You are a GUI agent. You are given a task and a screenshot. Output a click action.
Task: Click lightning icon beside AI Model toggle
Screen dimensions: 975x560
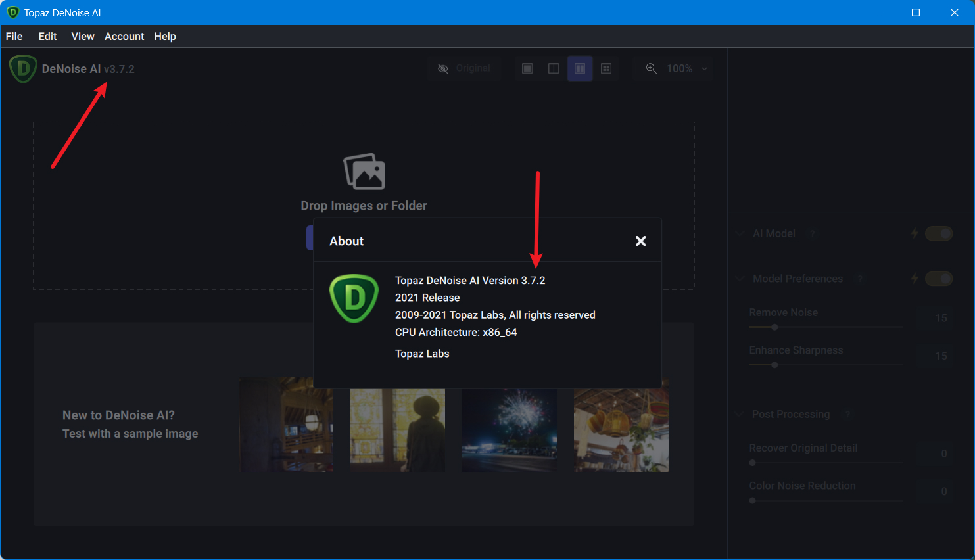[x=914, y=233]
